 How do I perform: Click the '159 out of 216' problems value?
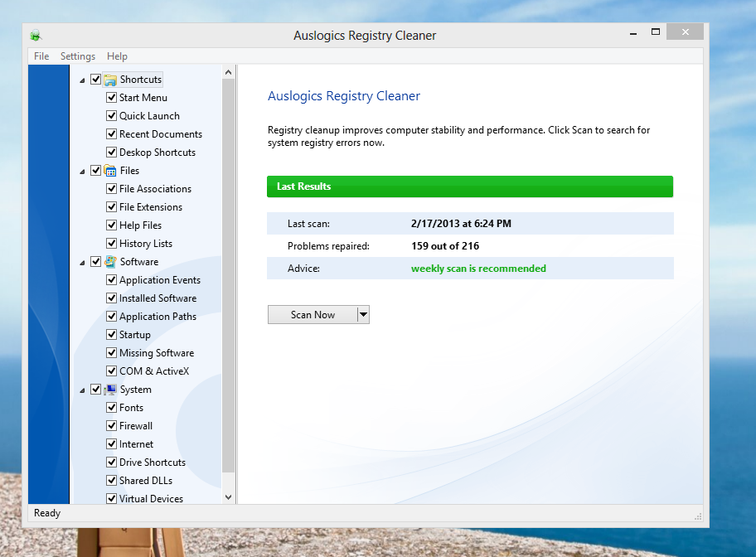pyautogui.click(x=445, y=246)
